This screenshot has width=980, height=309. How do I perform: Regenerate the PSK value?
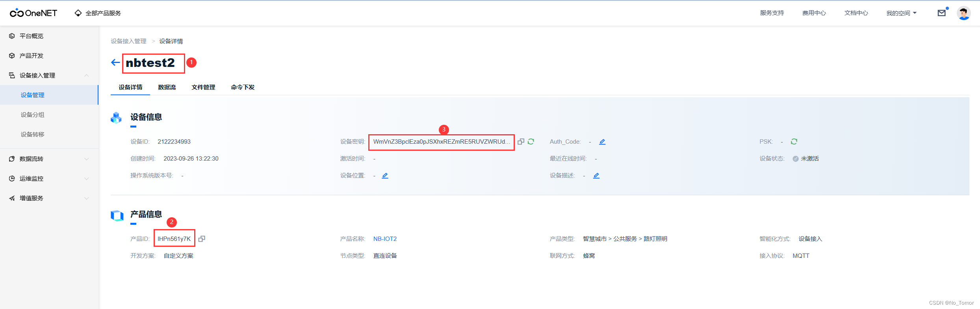(x=794, y=141)
